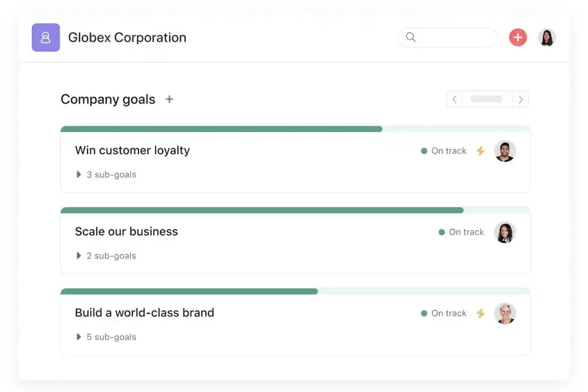
Task: Click inside the search field
Action: click(x=453, y=37)
